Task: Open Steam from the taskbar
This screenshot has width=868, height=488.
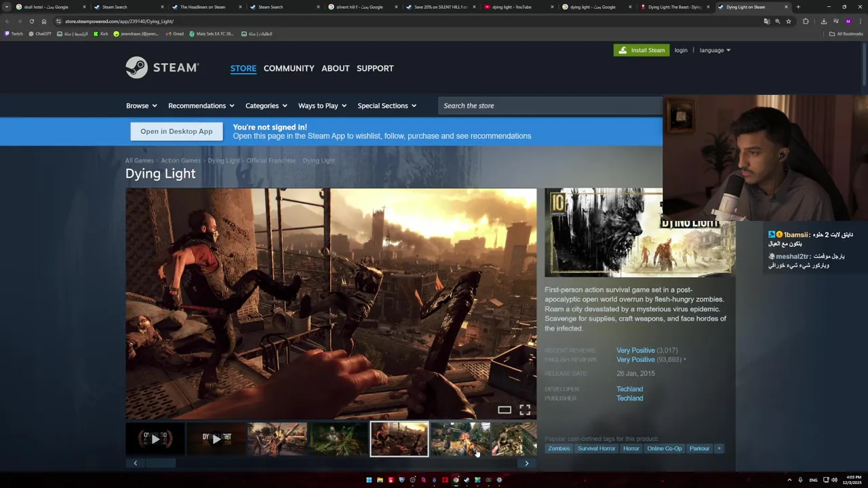Action: click(467, 480)
